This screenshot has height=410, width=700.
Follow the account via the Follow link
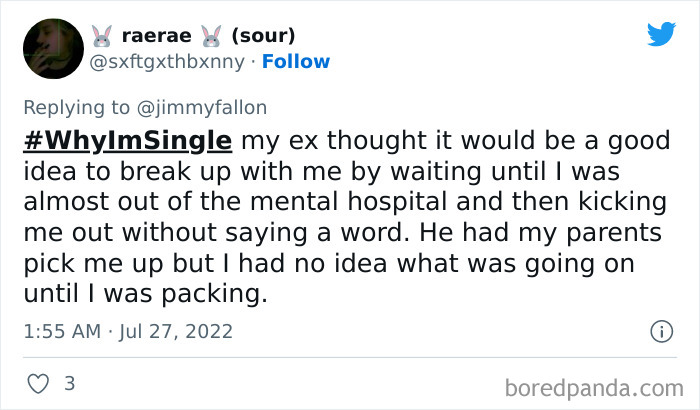coord(297,61)
